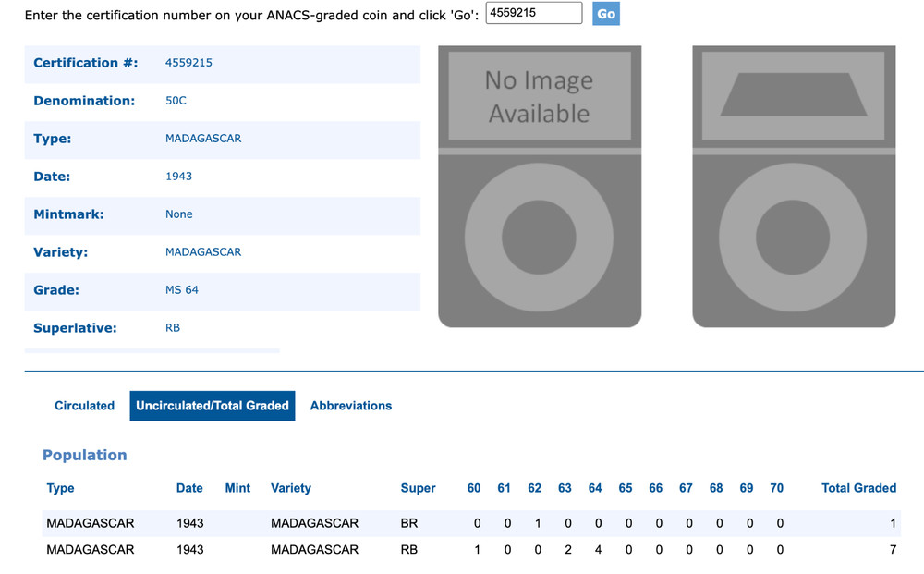Click the 67 grade column header
This screenshot has width=924, height=574.
click(686, 488)
